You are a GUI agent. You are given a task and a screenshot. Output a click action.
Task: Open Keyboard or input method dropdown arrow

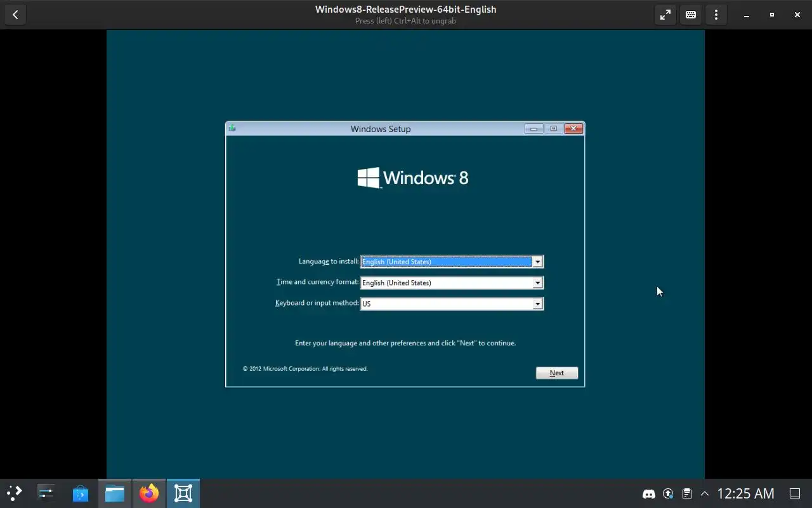coord(537,304)
